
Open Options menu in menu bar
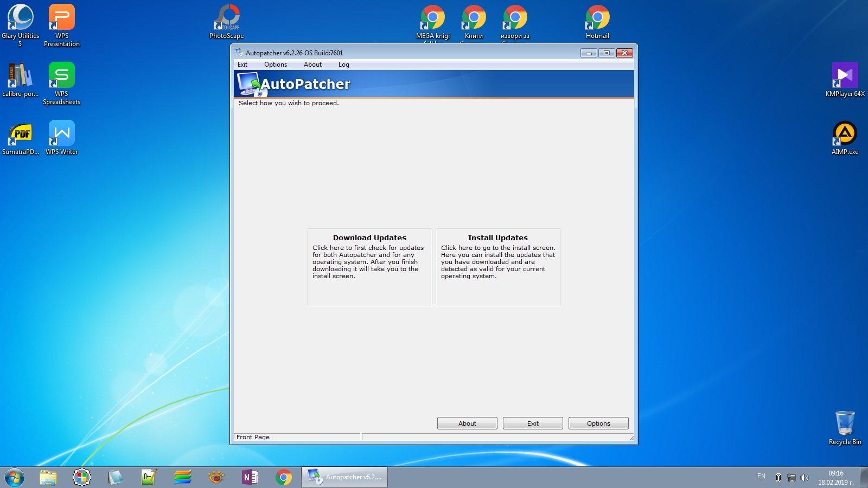tap(276, 65)
